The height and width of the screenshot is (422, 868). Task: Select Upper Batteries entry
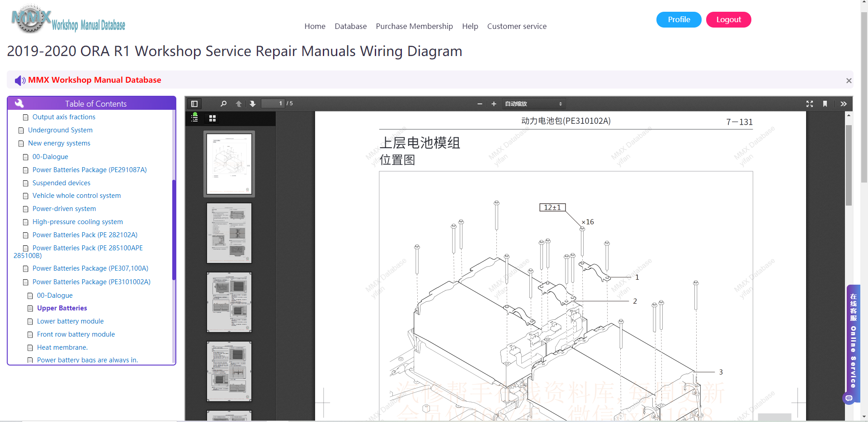click(x=62, y=308)
